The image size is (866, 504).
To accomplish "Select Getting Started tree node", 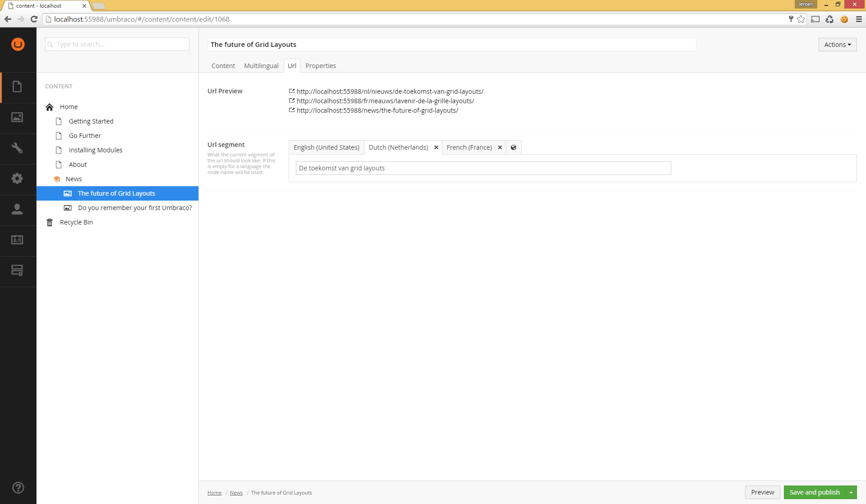I will pos(91,121).
